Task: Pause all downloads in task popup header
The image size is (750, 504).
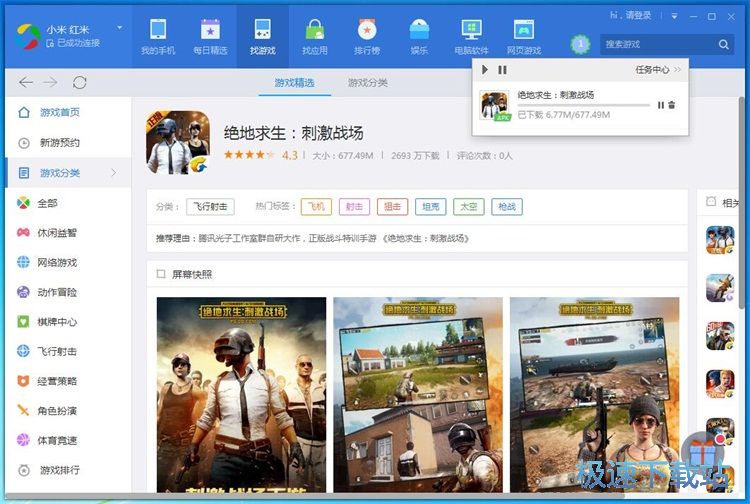Action: coord(502,70)
